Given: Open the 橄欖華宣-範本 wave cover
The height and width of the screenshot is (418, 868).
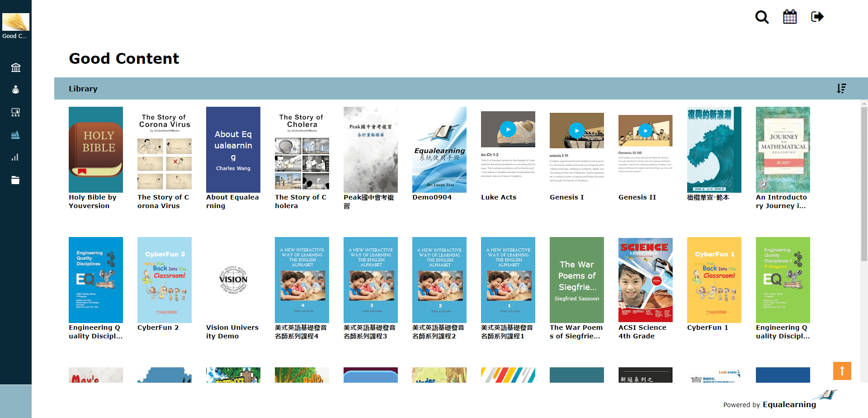Looking at the screenshot, I should click(714, 150).
